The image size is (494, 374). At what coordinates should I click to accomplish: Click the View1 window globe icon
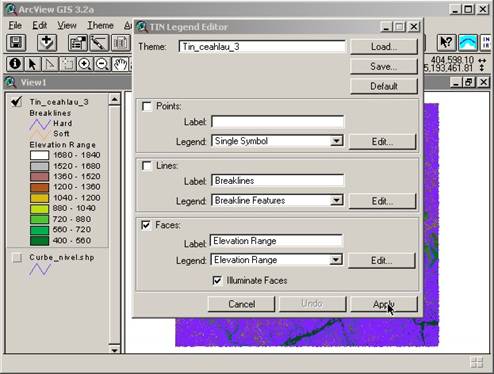(11, 82)
